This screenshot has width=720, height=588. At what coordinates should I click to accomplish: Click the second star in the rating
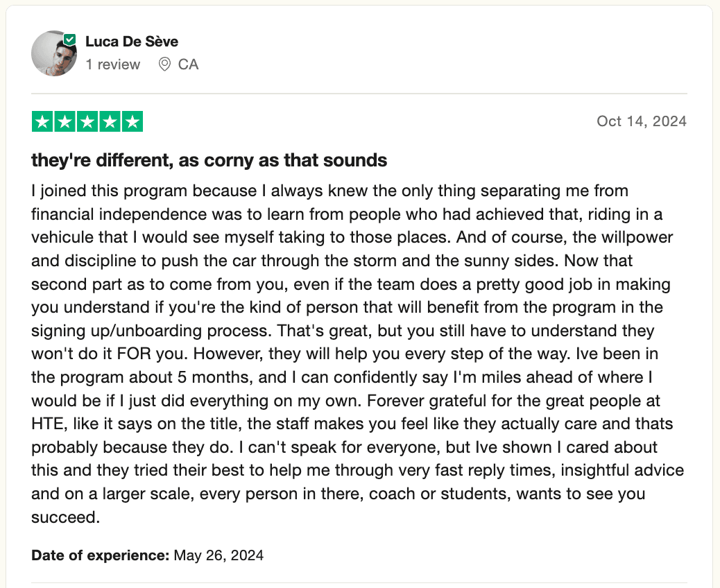(65, 122)
